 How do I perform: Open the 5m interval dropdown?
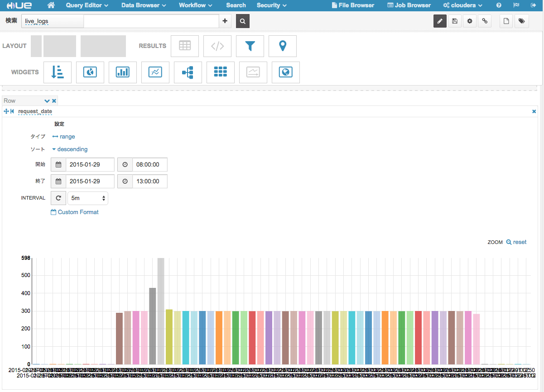(x=88, y=198)
